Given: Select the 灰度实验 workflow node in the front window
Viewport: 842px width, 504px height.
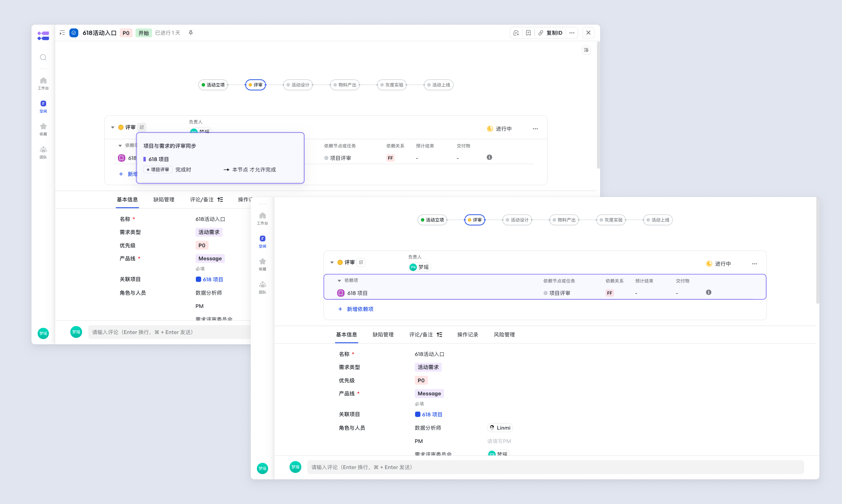Looking at the screenshot, I should (611, 220).
